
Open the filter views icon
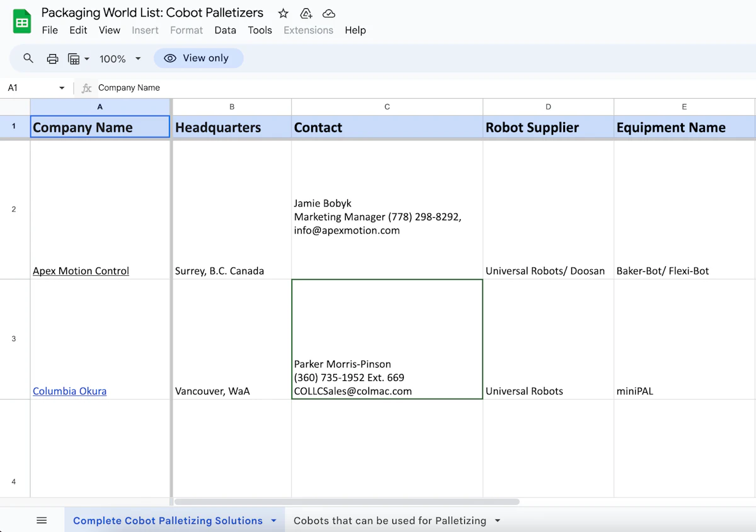[74, 59]
